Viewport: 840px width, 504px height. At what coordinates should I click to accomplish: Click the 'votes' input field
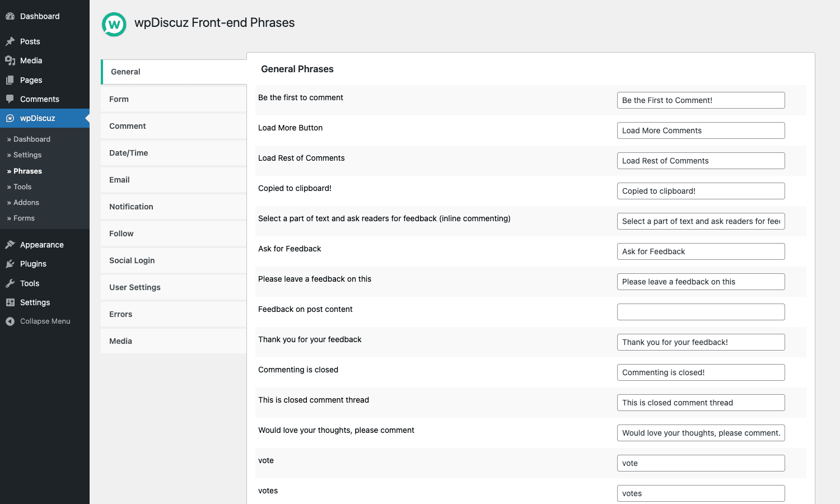pyautogui.click(x=701, y=493)
